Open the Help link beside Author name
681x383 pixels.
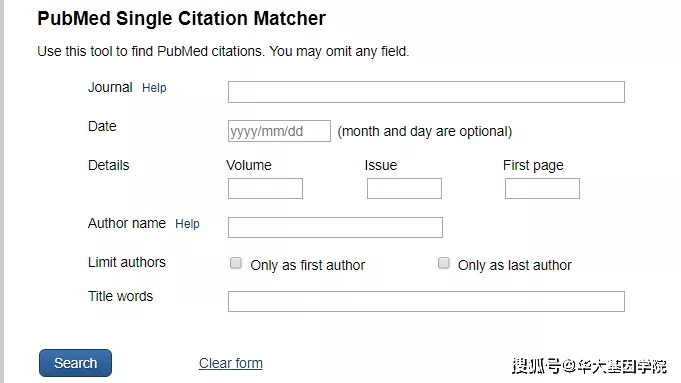tap(187, 224)
